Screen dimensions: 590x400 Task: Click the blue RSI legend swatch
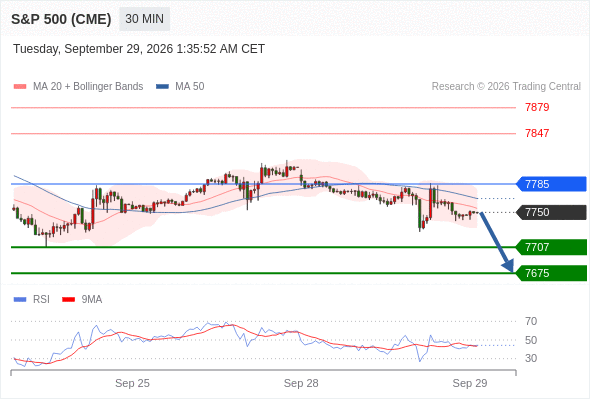coord(20,300)
